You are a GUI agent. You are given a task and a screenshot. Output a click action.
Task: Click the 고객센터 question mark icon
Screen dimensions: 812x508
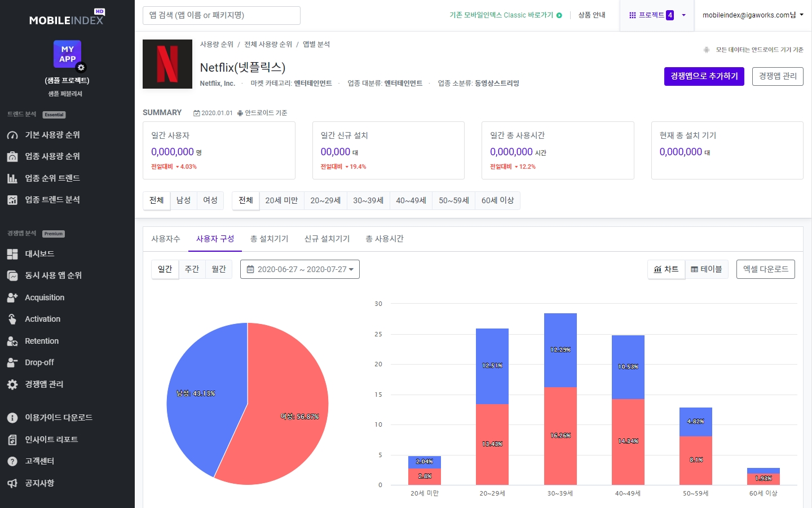coord(12,461)
